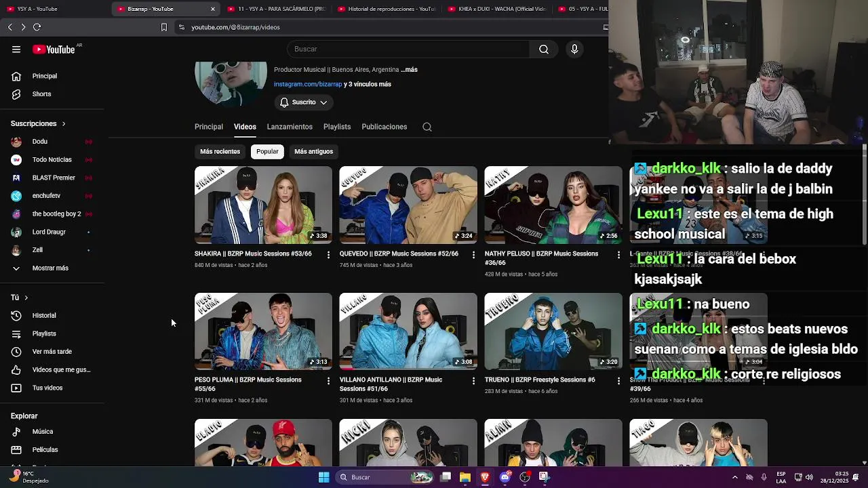
Task: Open Todo Noticias subscription channel
Action: pyautogui.click(x=52, y=159)
